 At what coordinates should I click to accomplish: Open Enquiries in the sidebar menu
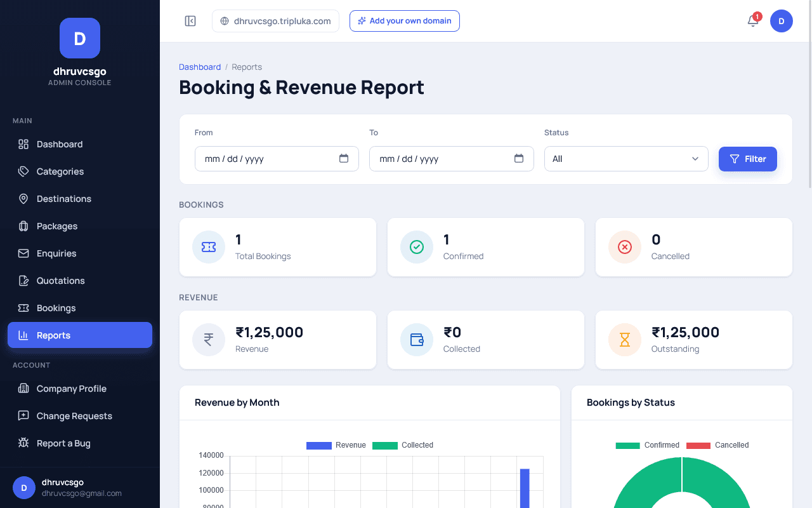coord(80,253)
